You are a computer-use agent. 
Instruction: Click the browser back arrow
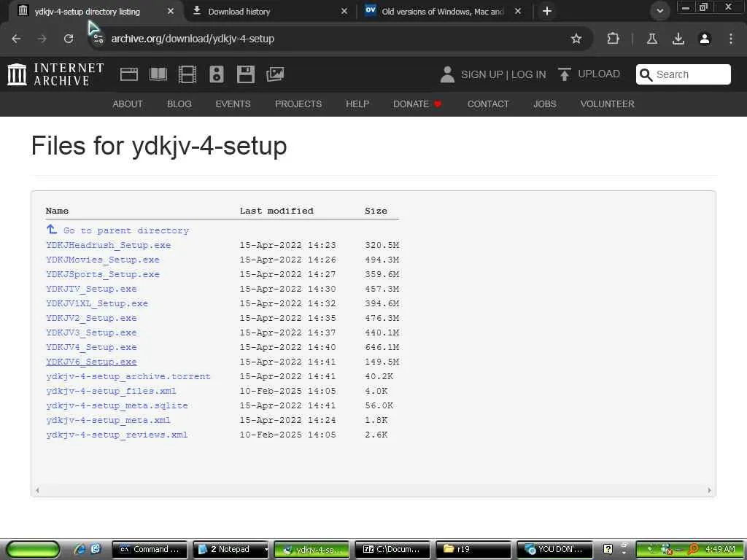click(x=16, y=39)
